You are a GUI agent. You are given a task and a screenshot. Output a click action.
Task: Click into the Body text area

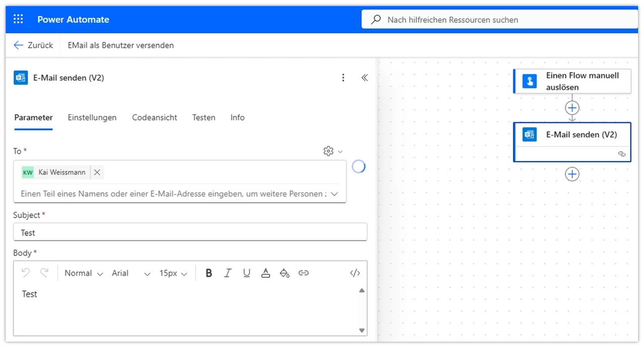pyautogui.click(x=186, y=309)
